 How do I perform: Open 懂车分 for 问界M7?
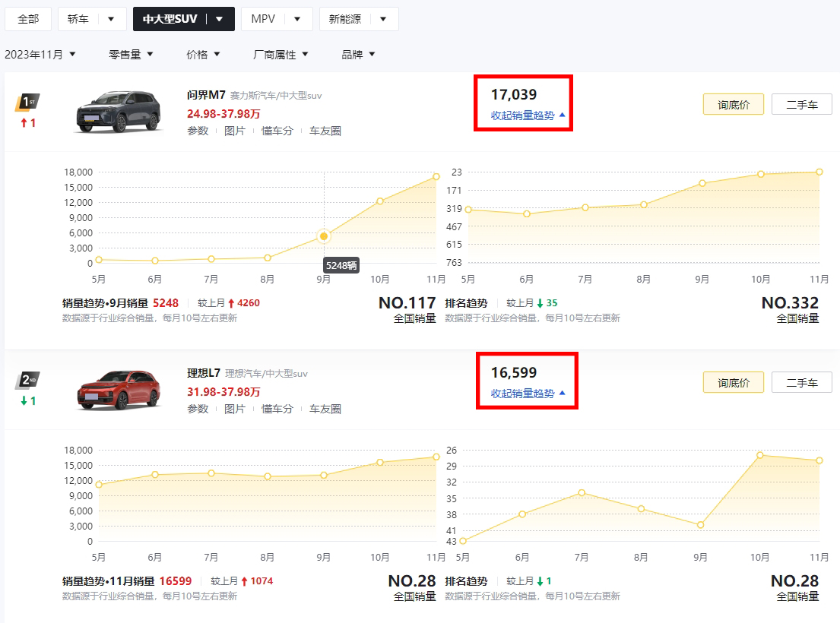[277, 131]
